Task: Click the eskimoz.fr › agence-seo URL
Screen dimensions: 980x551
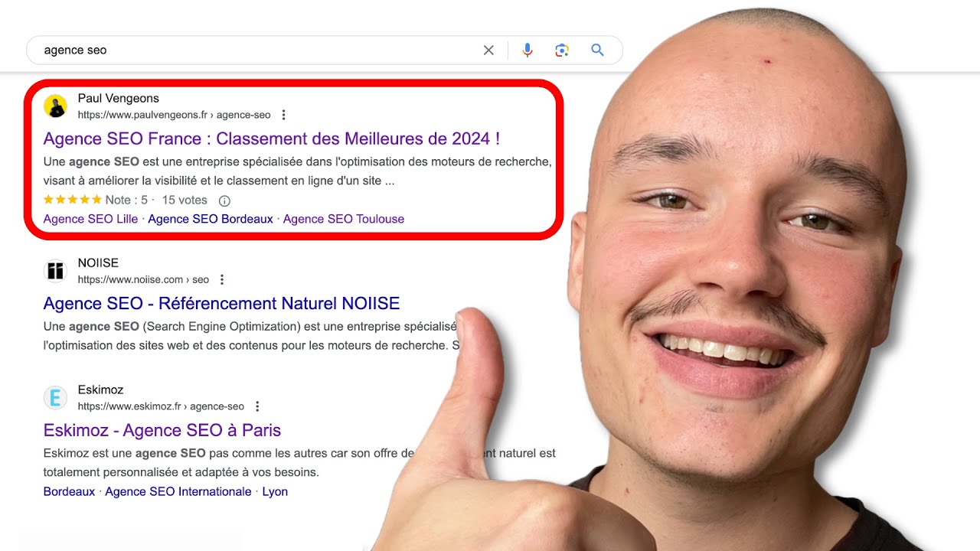Action: pos(161,406)
